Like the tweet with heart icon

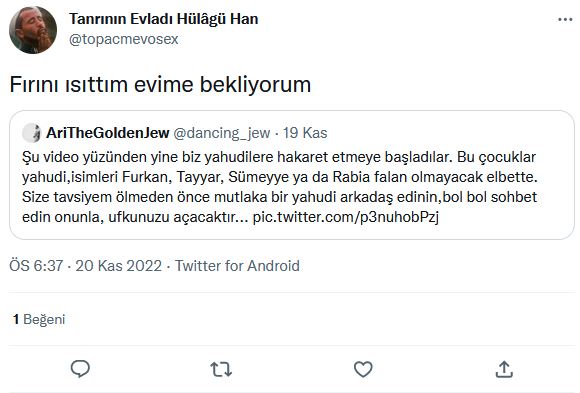[x=363, y=369]
